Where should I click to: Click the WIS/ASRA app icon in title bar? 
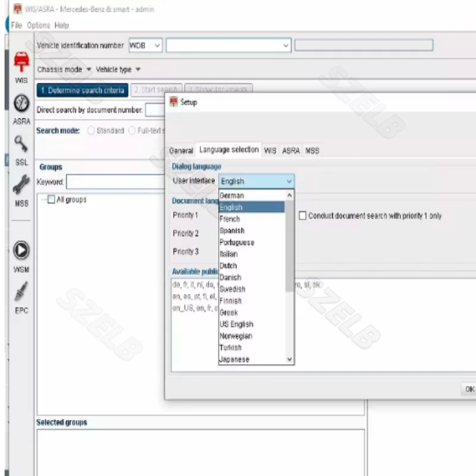18,8
